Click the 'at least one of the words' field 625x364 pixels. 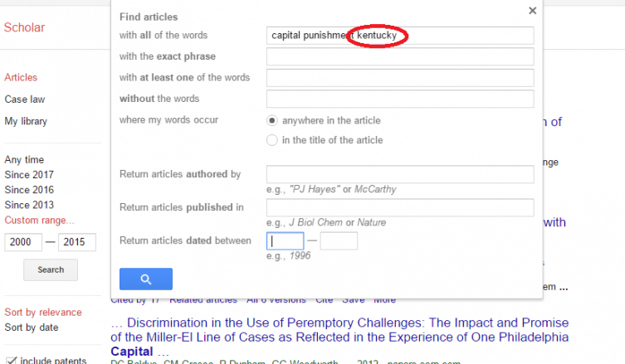coord(400,78)
